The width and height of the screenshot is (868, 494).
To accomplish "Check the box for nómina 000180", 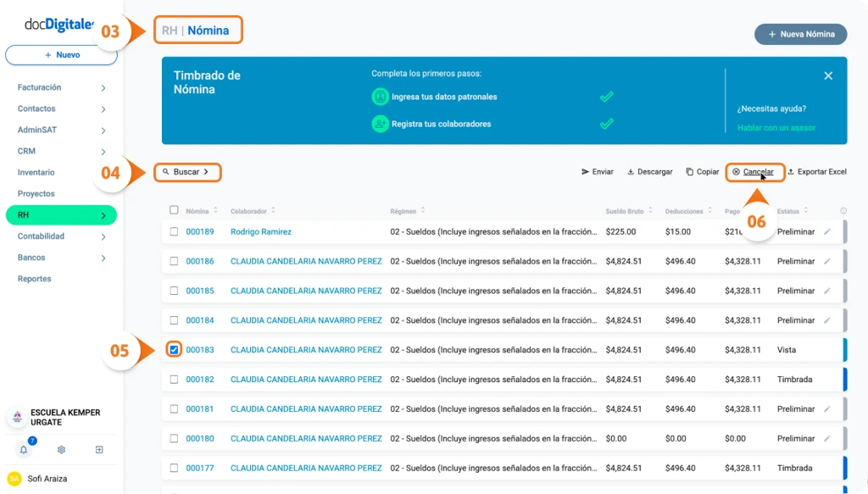I will [x=174, y=438].
